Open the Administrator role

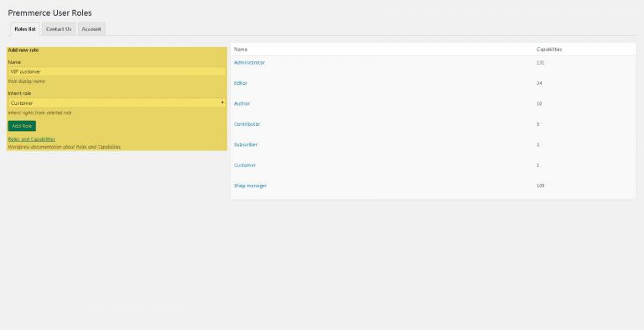click(x=249, y=62)
